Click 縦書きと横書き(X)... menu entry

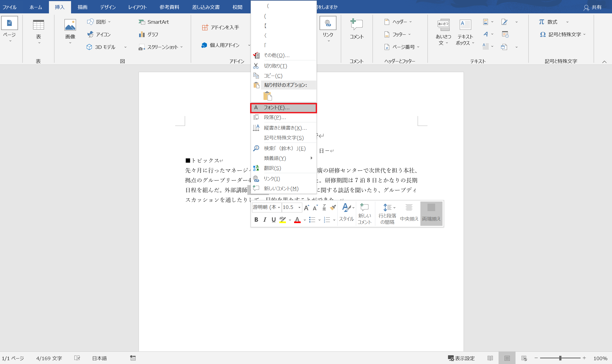coord(283,128)
